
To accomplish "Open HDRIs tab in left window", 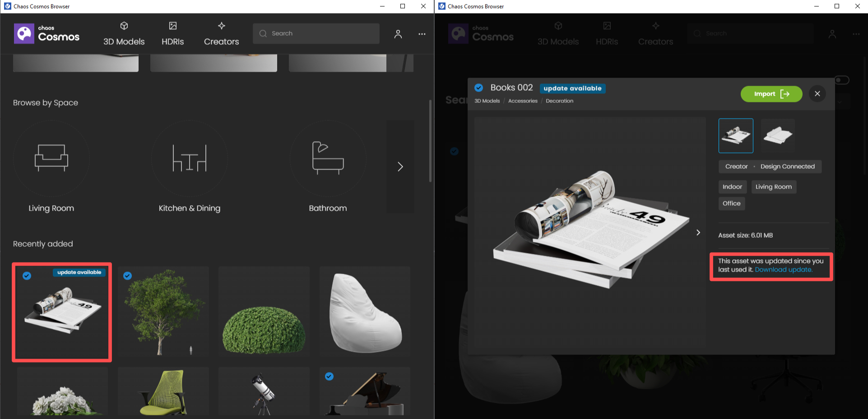I will (x=172, y=34).
